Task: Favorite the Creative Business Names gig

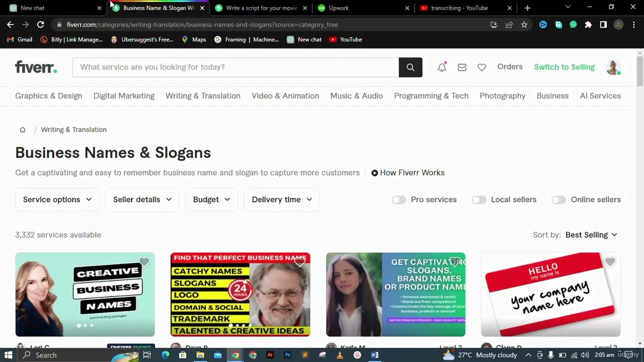Action: click(x=144, y=262)
